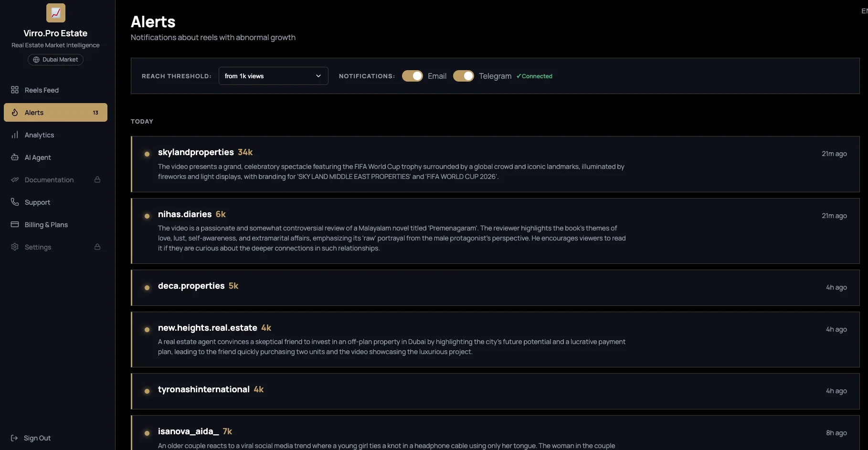
Task: Click the 6k count beside nihas.diaries
Action: (221, 214)
